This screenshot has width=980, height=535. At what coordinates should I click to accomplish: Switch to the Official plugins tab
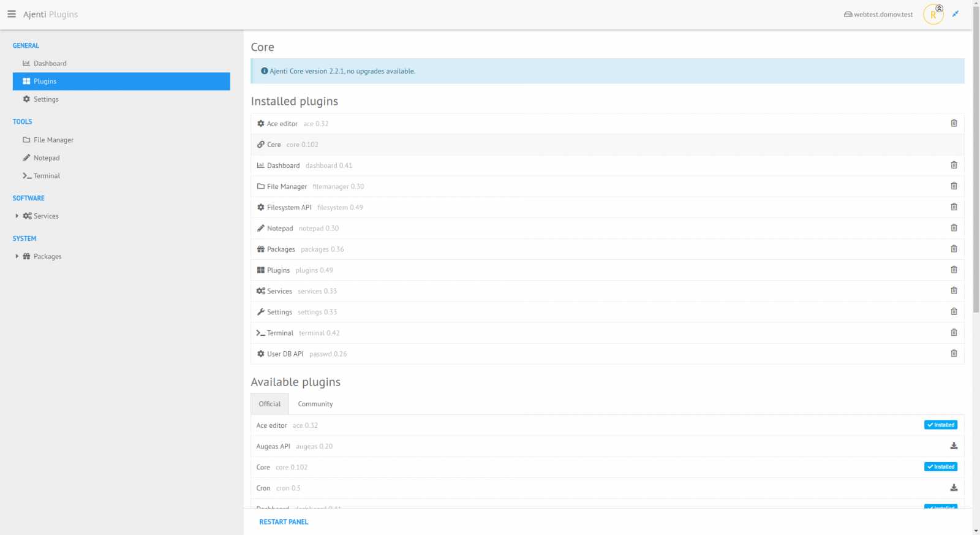point(269,404)
